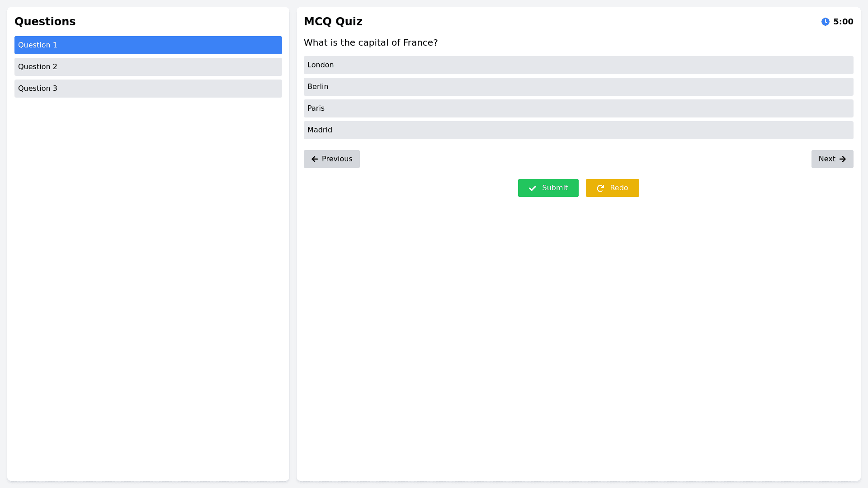Switch to Question 2
The image size is (868, 488).
click(148, 67)
